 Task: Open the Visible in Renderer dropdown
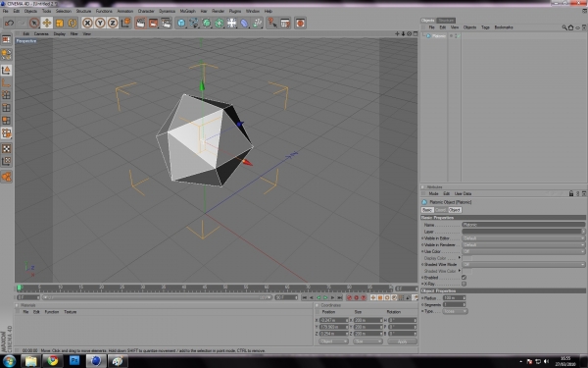click(x=523, y=244)
